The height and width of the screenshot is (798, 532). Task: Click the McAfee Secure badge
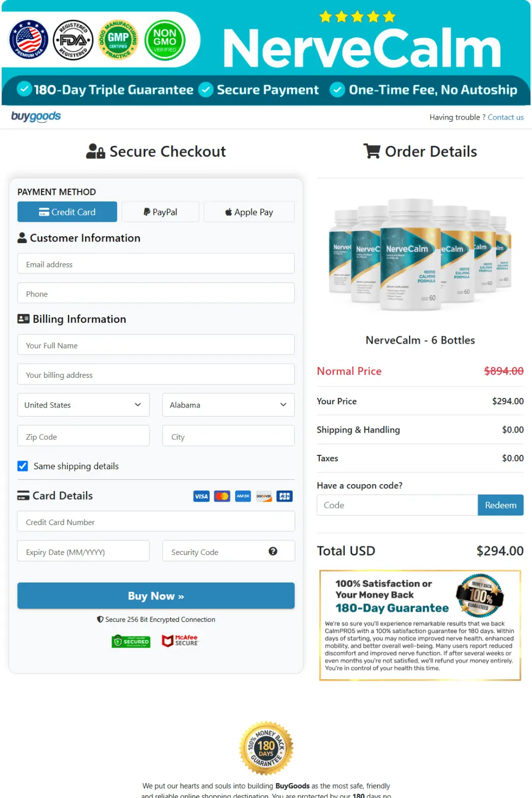point(180,641)
